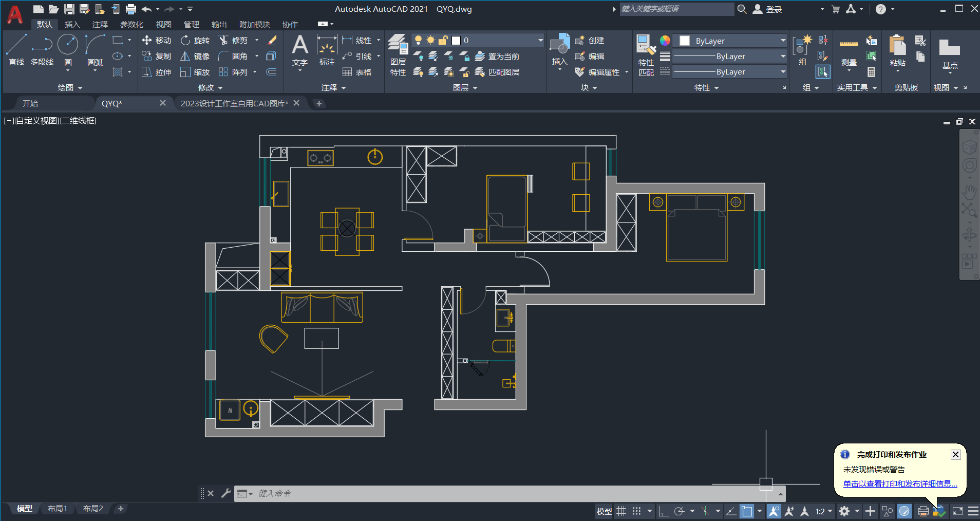Open the Insert (插入) ribbon tab
Screen dimensions: 980x521
[72, 24]
